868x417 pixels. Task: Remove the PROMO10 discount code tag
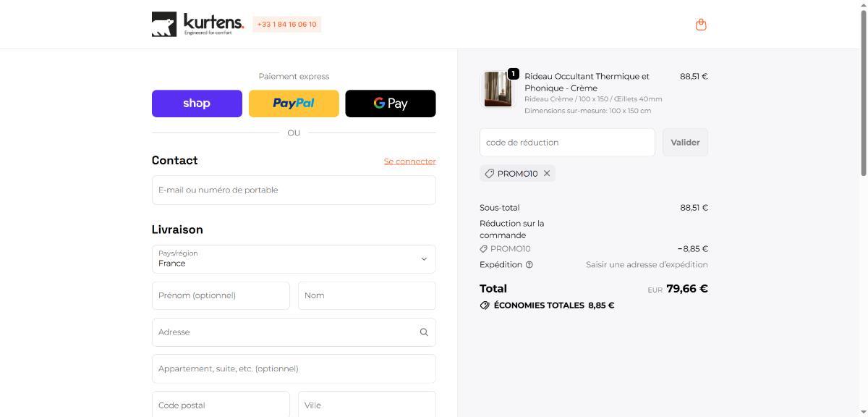[547, 174]
